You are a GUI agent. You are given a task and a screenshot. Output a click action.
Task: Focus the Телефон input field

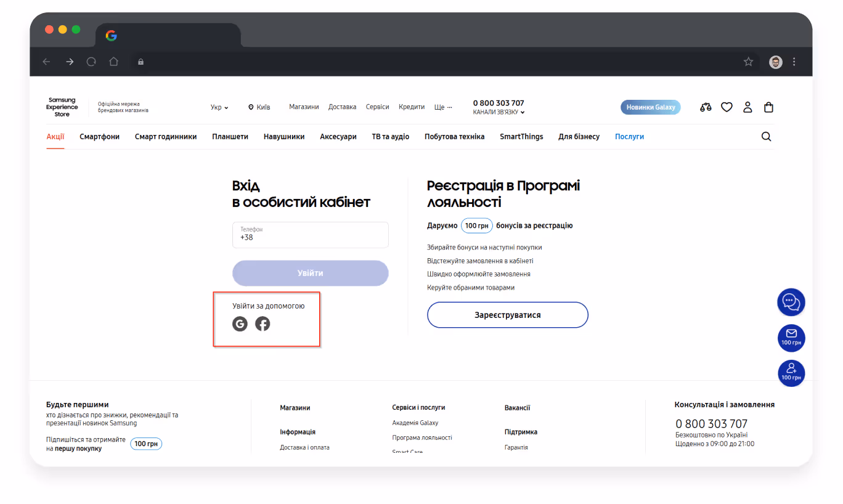click(311, 235)
